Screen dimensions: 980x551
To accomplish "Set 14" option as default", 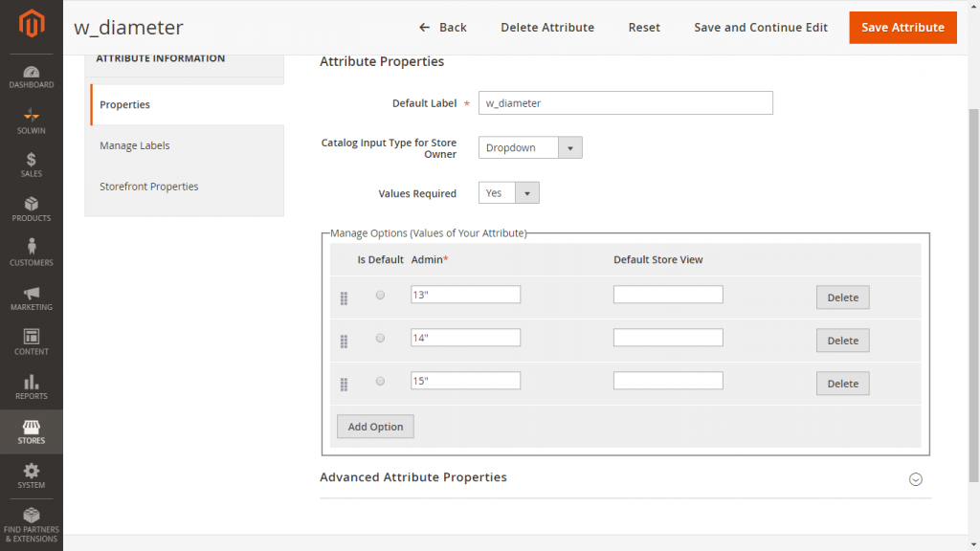I will point(380,339).
